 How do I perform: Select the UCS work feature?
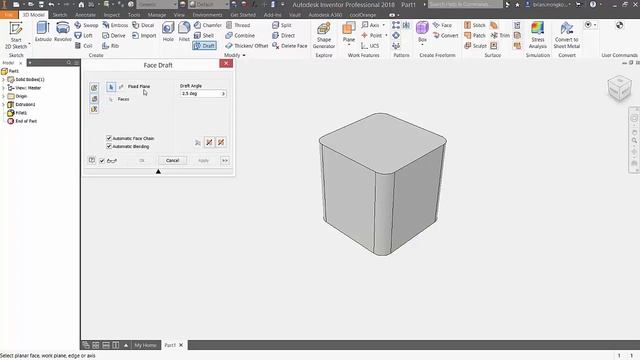pos(370,46)
